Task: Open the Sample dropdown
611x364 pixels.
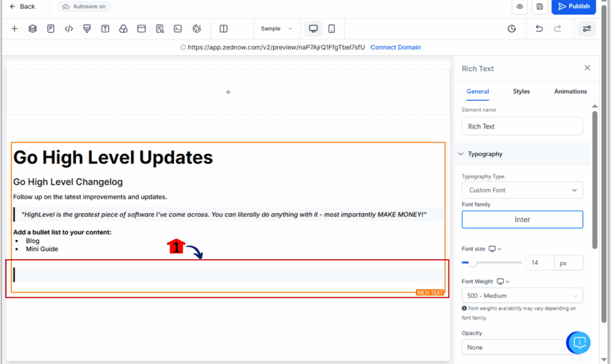Action: click(x=277, y=29)
